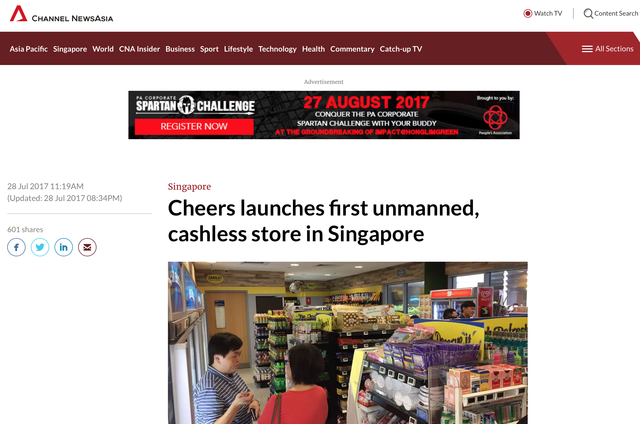Screen dimensions: 640x424
Task: Click red Singapore category link above headline
Action: point(189,186)
